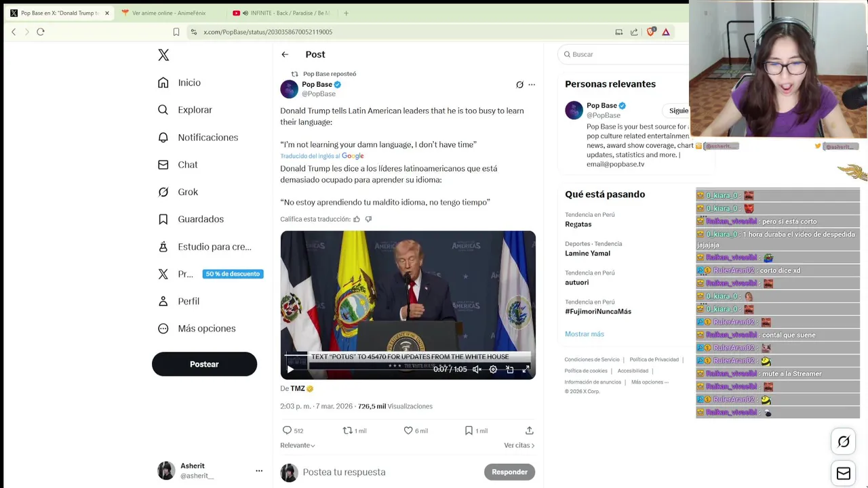The image size is (868, 488).
Task: Open #FujimoriNuncaMás trend
Action: (598, 312)
